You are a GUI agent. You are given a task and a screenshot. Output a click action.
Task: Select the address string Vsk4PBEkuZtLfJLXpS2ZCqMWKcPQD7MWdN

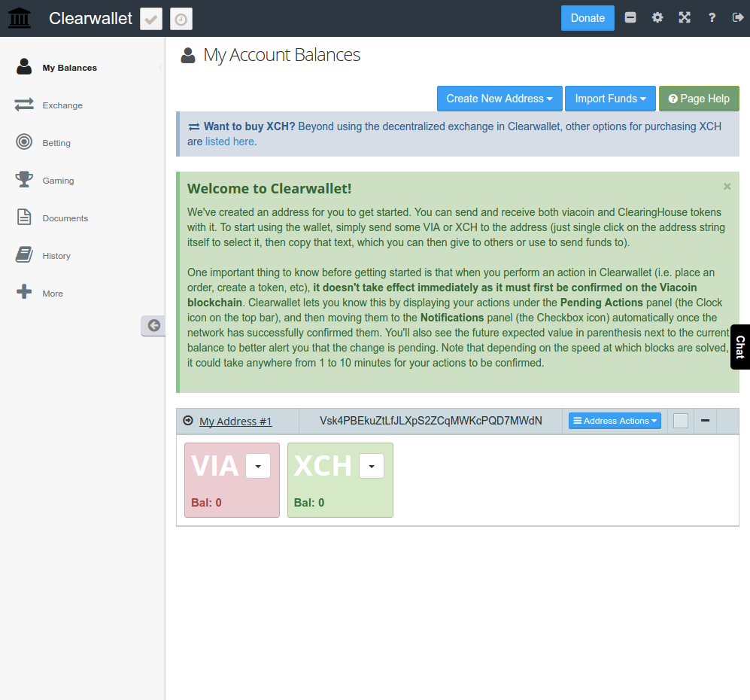(431, 421)
